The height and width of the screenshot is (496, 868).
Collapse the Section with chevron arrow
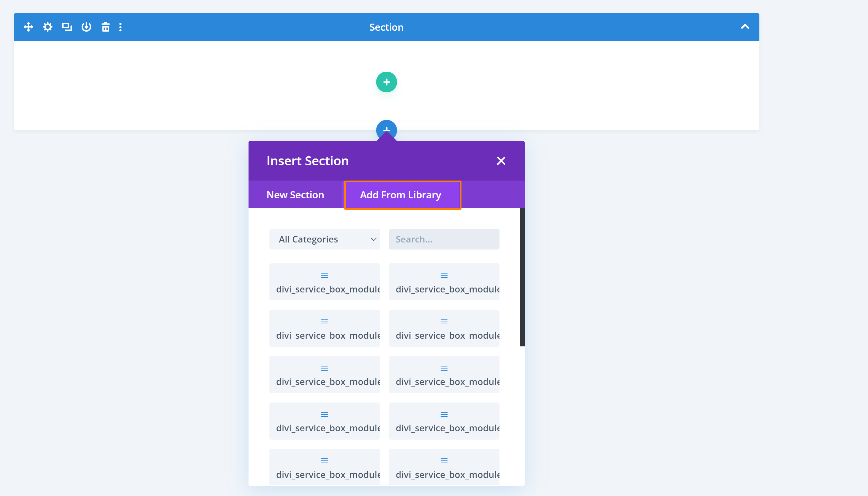click(745, 27)
